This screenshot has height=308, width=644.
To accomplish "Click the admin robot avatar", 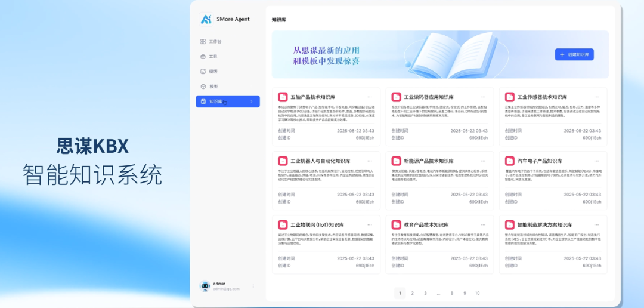I will (205, 286).
